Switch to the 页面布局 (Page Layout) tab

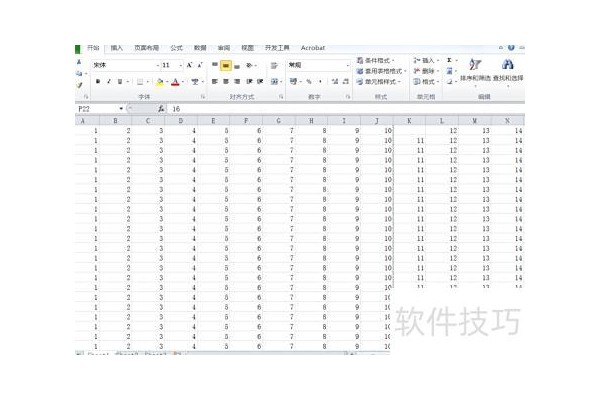click(146, 48)
